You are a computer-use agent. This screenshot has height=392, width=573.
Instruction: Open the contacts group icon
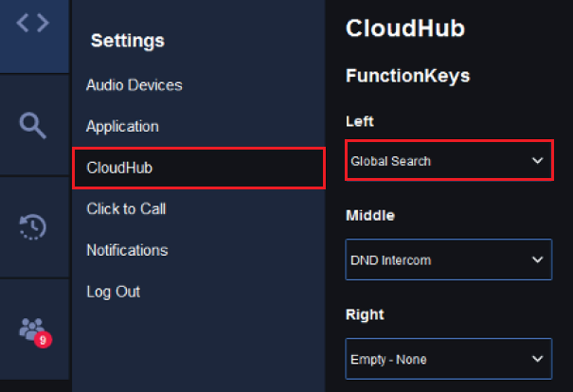pos(32,329)
